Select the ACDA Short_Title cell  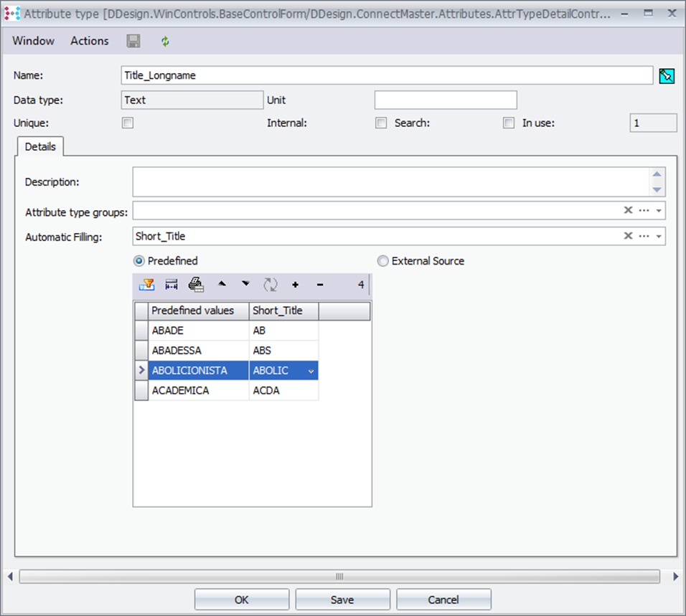[x=283, y=390]
